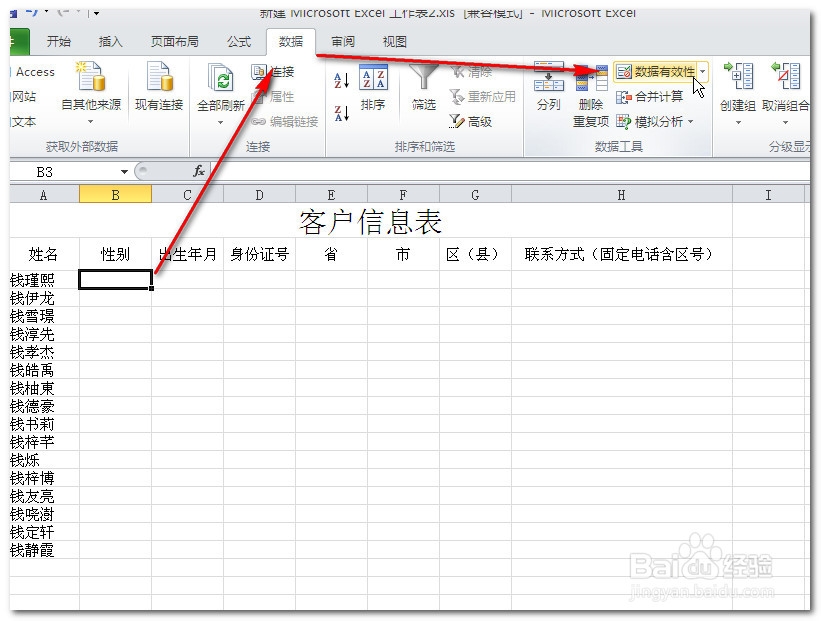
Task: Expand the 模拟分析 dropdown arrow
Action: tap(691, 121)
